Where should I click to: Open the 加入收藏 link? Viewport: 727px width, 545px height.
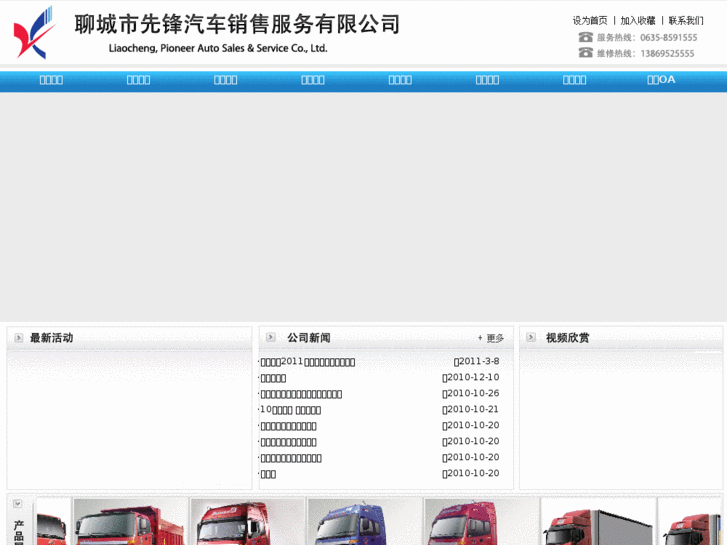click(x=638, y=20)
